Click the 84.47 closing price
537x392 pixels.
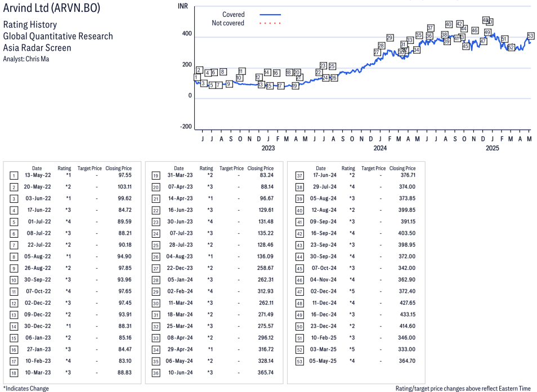(x=125, y=349)
